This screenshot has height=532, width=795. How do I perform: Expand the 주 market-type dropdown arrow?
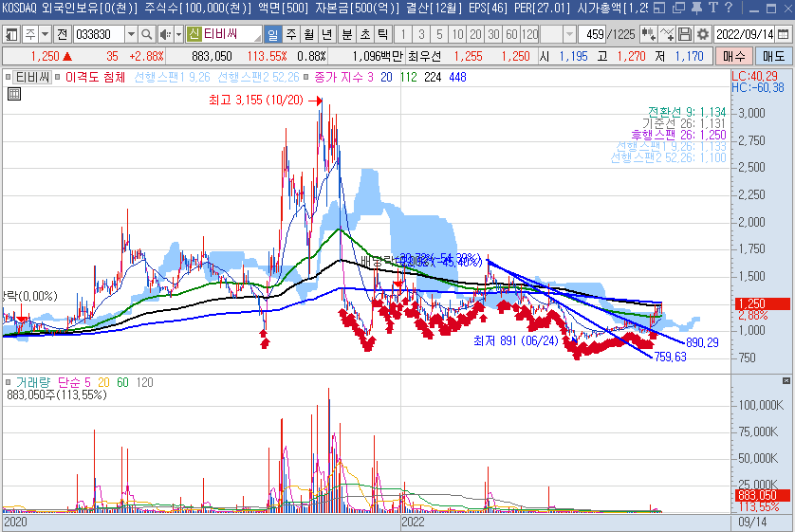pos(46,34)
